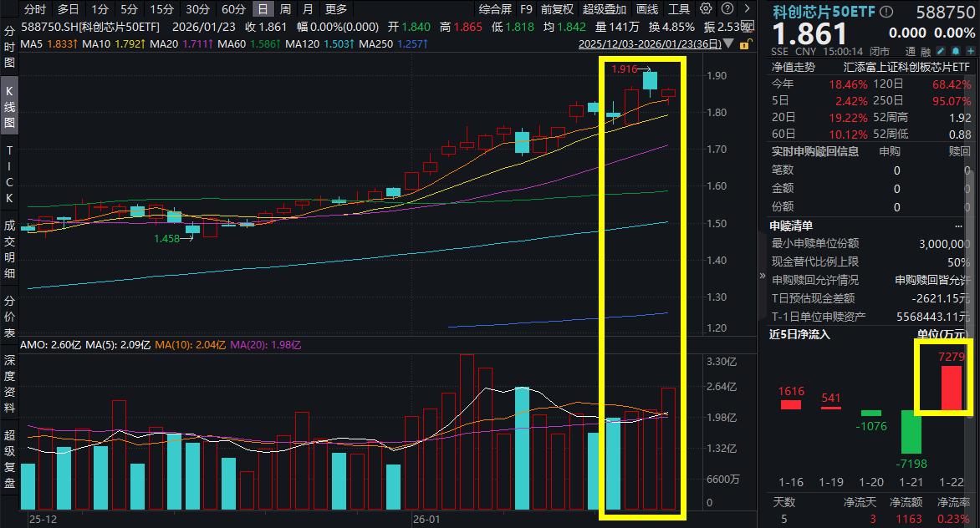Click the info circle beside 科创芯片50ETF
Viewport: 980px width, 528px height.
[x=886, y=11]
